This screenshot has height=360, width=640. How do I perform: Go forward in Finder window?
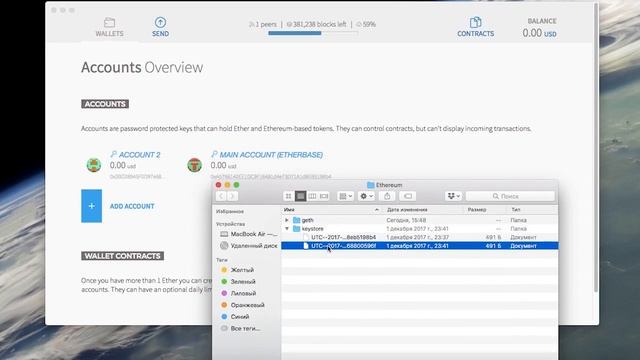point(232,196)
